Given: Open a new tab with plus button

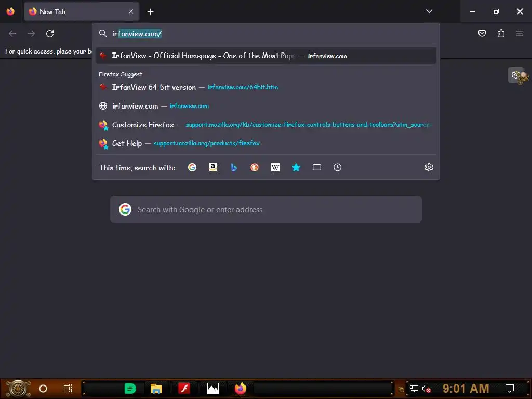Looking at the screenshot, I should (x=150, y=11).
